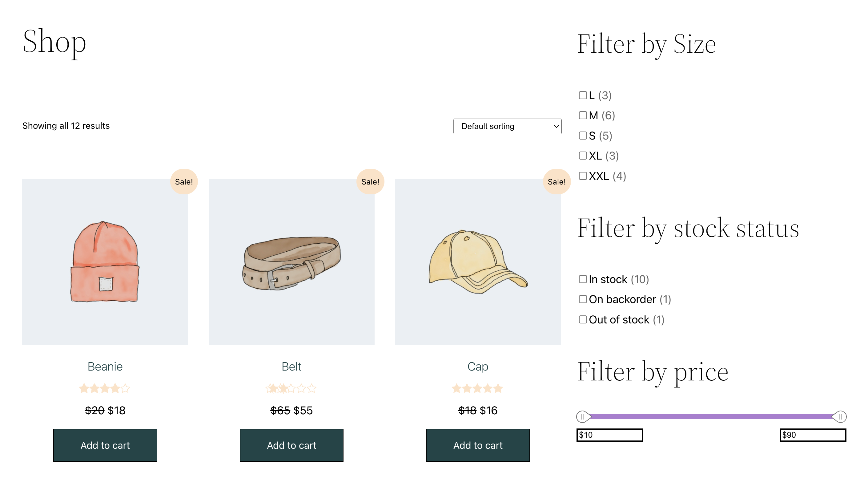
Task: Select the S (5) size checkbox
Action: [582, 136]
